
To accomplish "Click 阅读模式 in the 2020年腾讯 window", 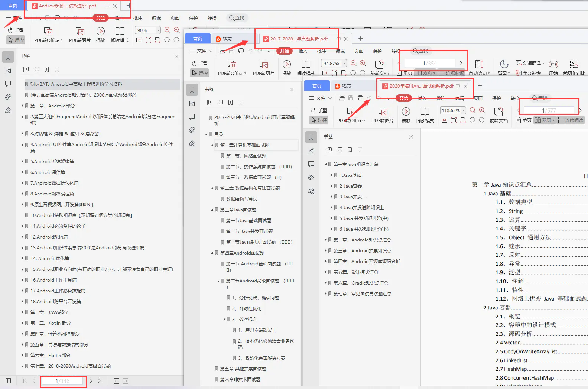I will 425,115.
